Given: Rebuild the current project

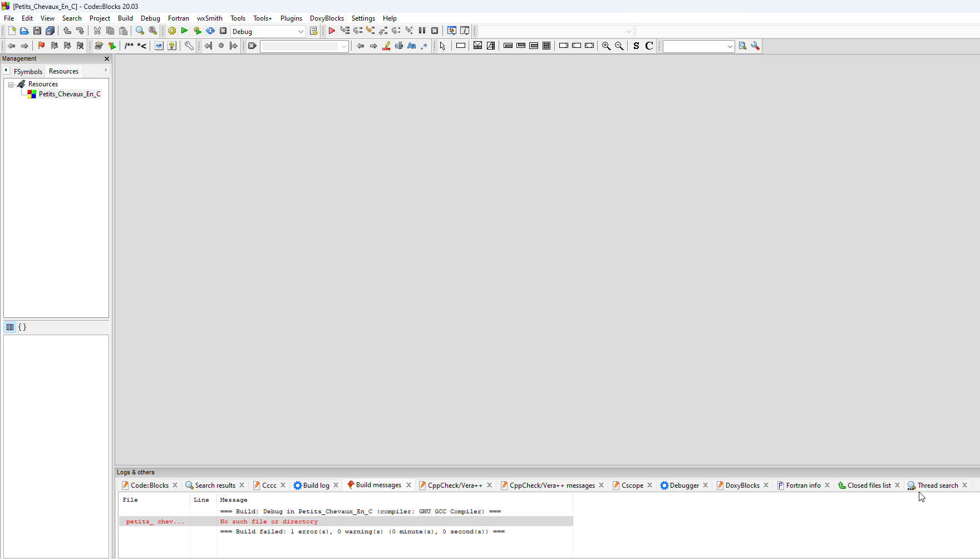Looking at the screenshot, I should click(x=210, y=31).
